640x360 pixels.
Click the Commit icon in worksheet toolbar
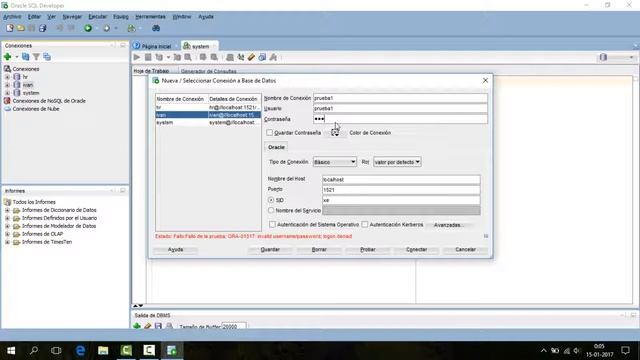point(203,57)
